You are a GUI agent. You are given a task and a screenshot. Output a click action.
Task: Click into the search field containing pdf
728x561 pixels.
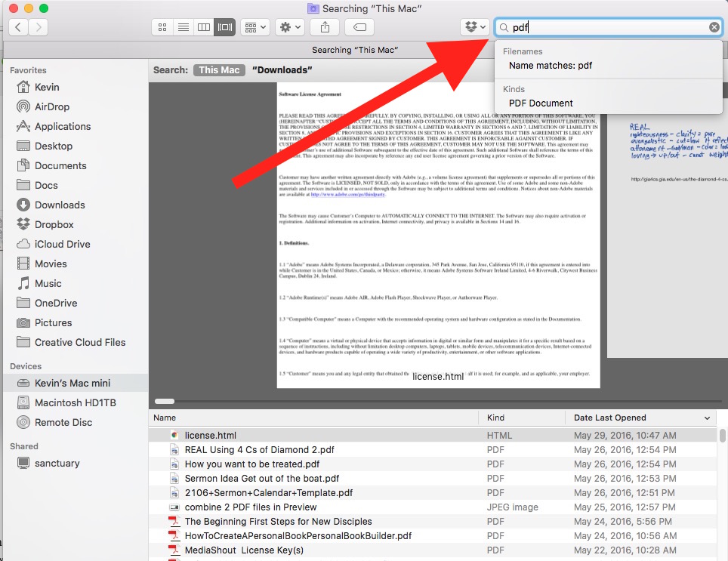coord(608,27)
